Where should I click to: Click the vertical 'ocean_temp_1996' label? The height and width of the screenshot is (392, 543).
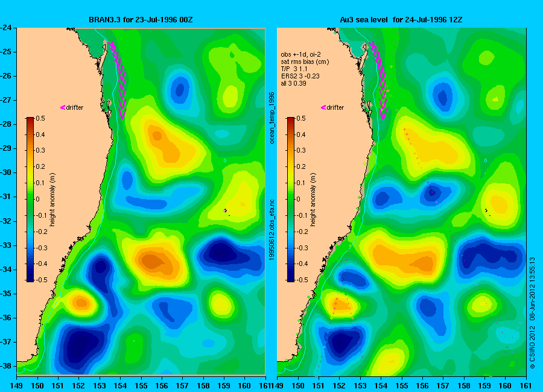[272, 118]
